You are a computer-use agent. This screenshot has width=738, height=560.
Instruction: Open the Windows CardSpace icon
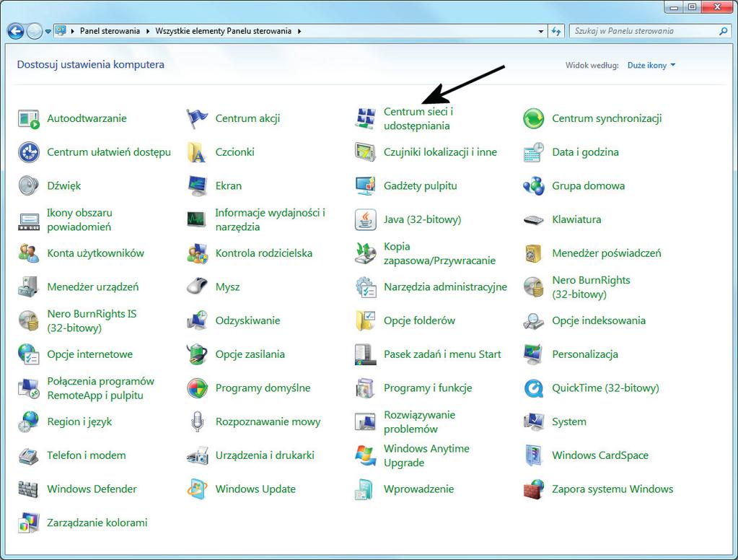[534, 455]
